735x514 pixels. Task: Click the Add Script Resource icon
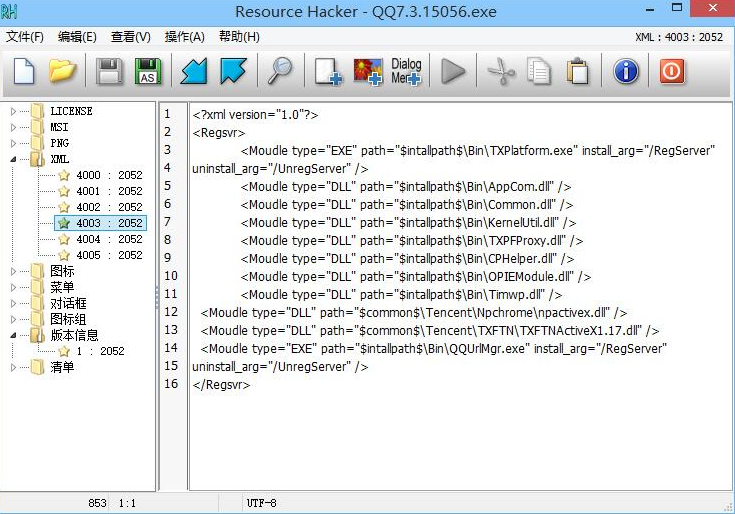tap(328, 71)
